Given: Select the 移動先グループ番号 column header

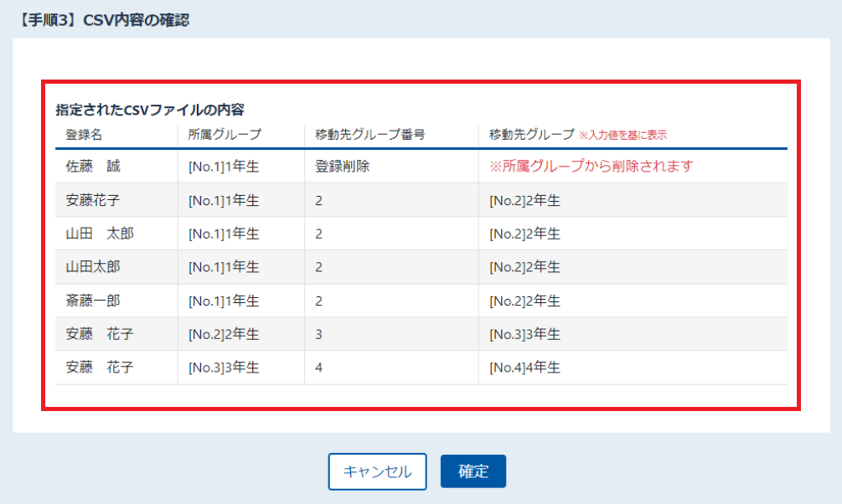Looking at the screenshot, I should [370, 135].
